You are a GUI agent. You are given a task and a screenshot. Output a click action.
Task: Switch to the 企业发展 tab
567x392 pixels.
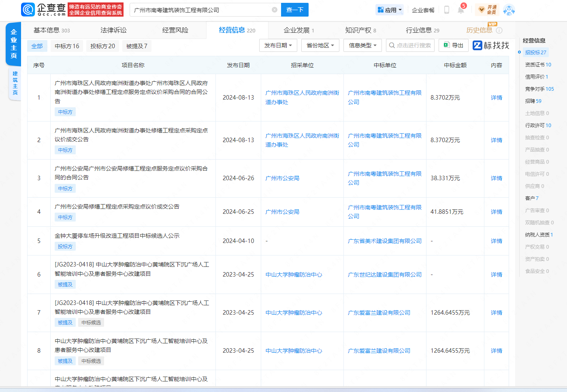tap(299, 30)
